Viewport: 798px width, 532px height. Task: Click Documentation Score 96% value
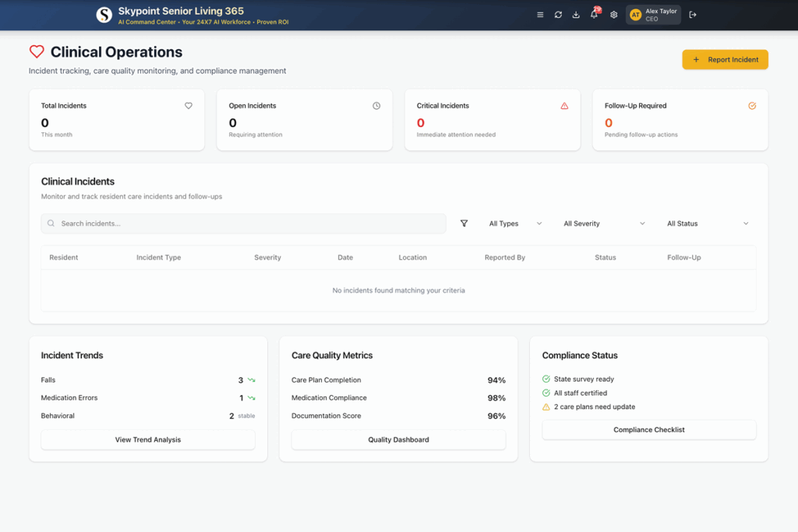coord(496,415)
